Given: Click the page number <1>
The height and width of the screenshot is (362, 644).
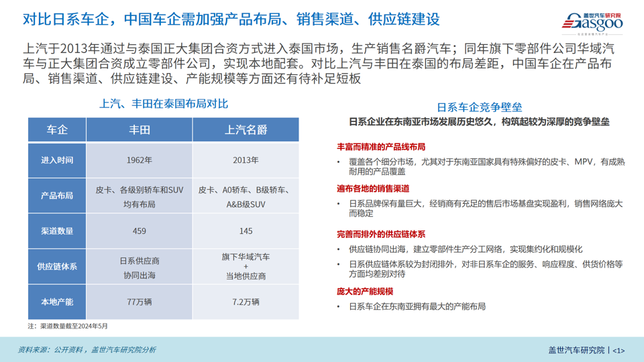Looking at the screenshot, I should pos(619,351).
